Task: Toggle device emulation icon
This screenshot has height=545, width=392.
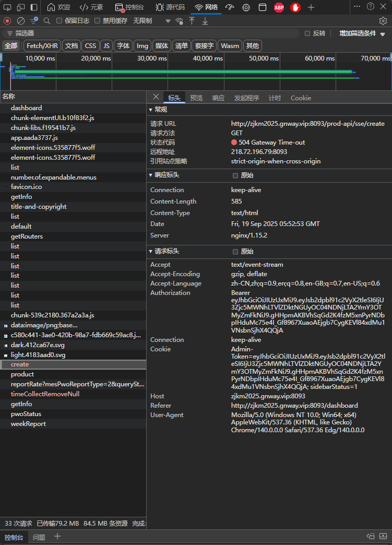Action: click(20, 7)
